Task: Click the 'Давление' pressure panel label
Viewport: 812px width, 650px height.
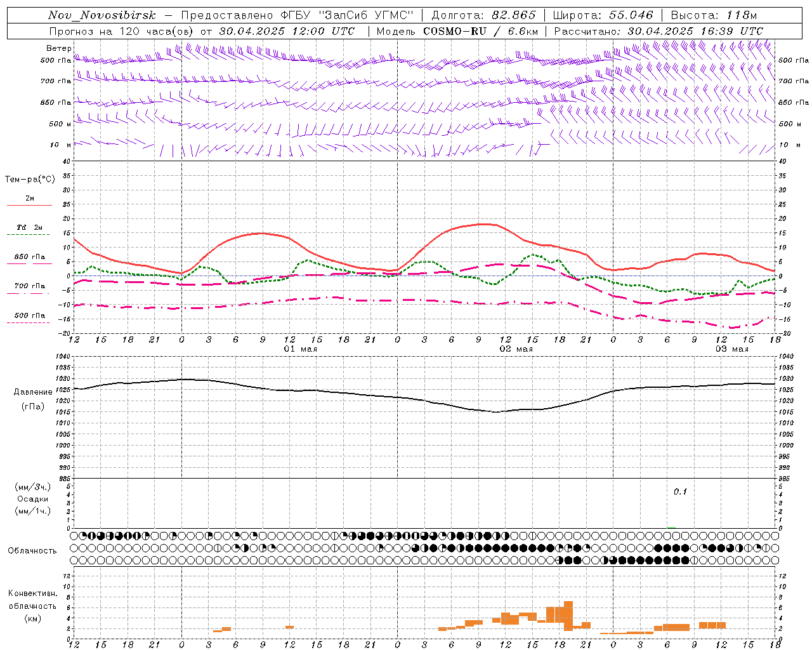Action: click(x=33, y=392)
